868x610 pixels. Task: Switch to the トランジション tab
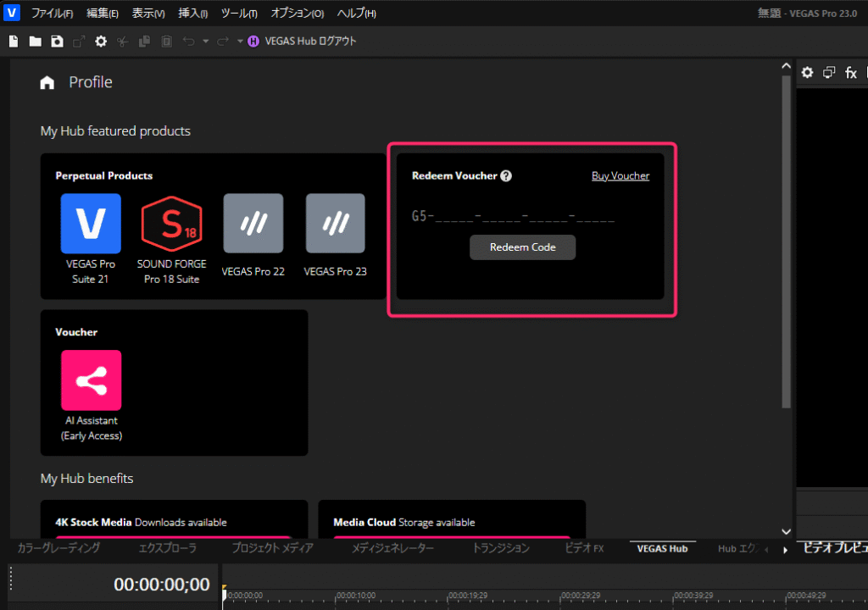click(501, 548)
